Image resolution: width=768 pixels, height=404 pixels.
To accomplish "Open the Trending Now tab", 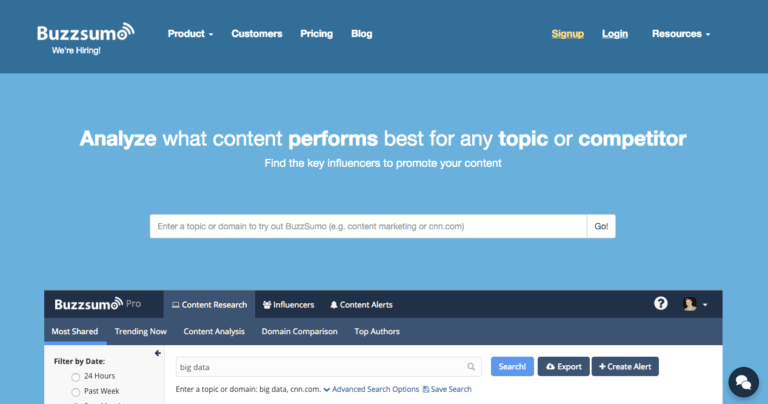I will (x=140, y=331).
